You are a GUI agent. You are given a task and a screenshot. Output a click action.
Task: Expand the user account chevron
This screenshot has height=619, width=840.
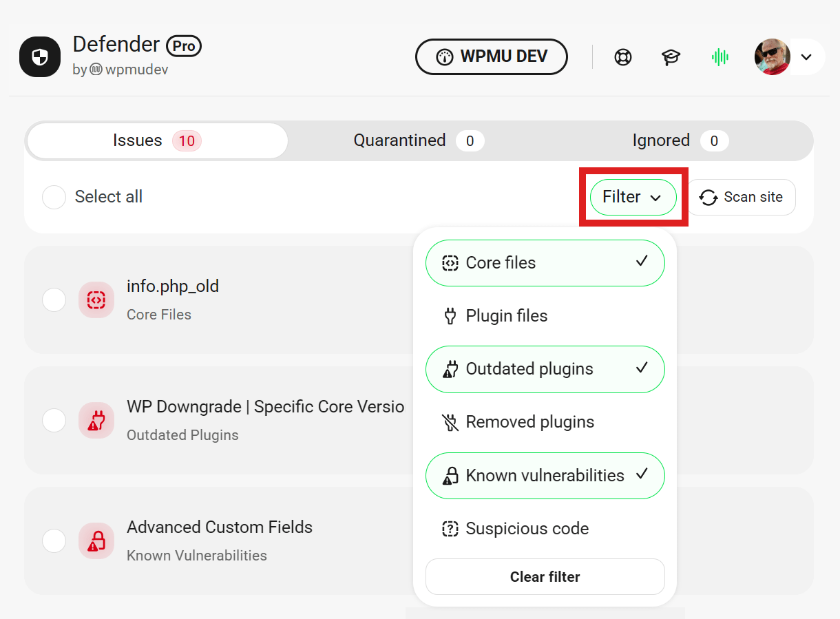806,56
